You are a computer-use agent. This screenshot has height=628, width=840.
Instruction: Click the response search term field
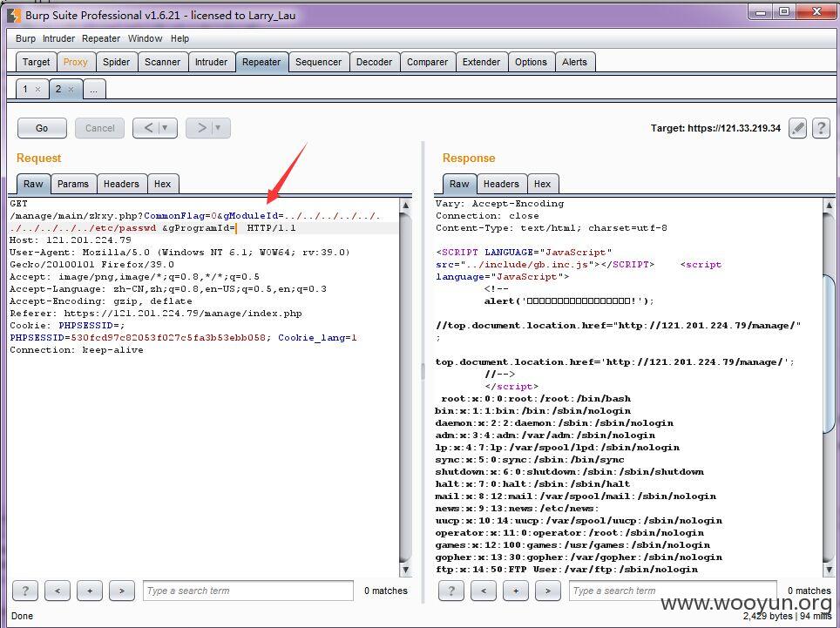[673, 591]
